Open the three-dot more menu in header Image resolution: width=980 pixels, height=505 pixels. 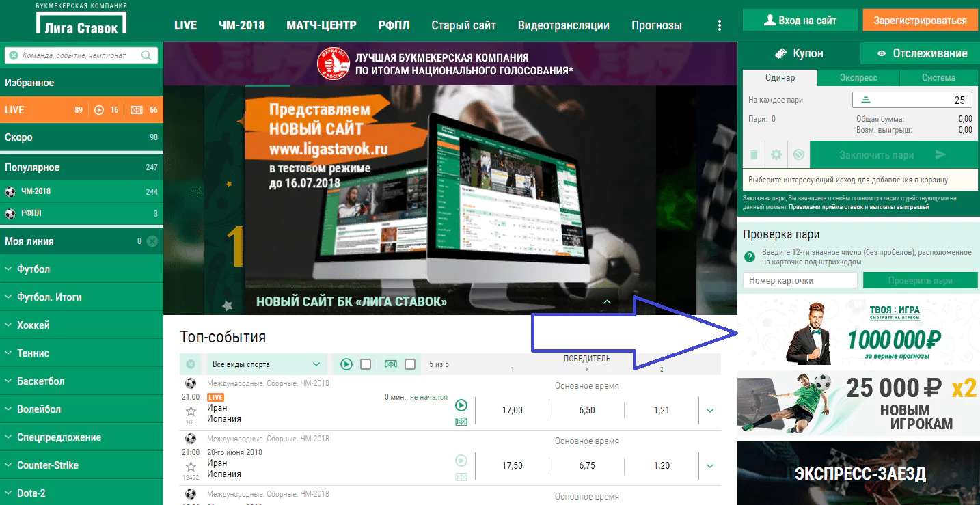719,25
